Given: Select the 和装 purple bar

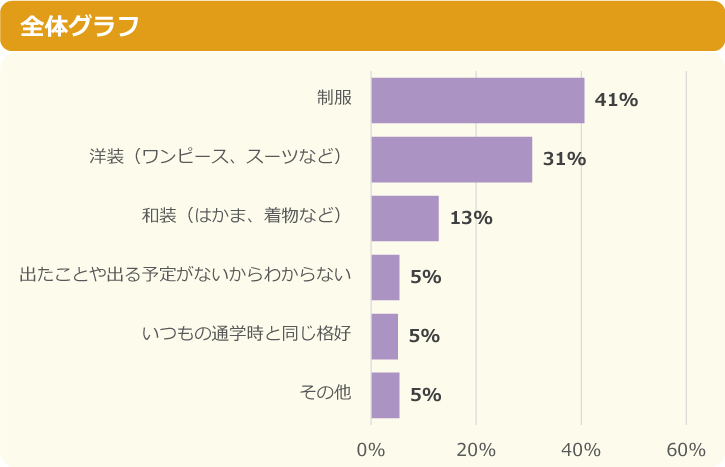Looking at the screenshot, I should click(405, 218).
